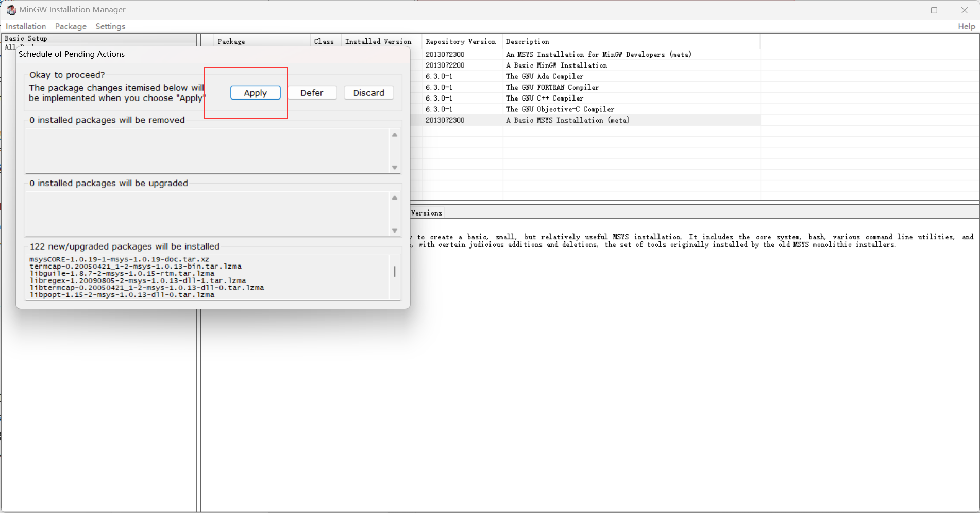Image resolution: width=980 pixels, height=513 pixels.
Task: Click the Defer button
Action: (x=312, y=93)
